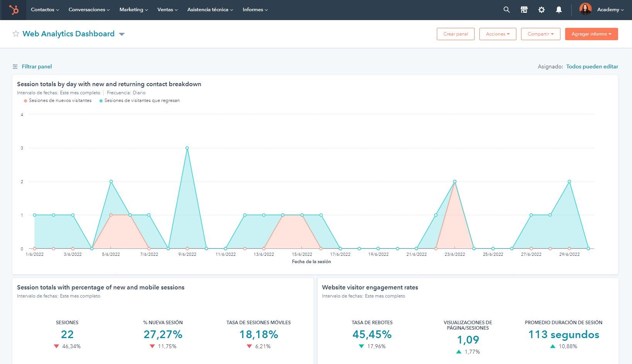Click 'Website visitor engagement rates' title
Image resolution: width=632 pixels, height=364 pixels.
coord(370,287)
